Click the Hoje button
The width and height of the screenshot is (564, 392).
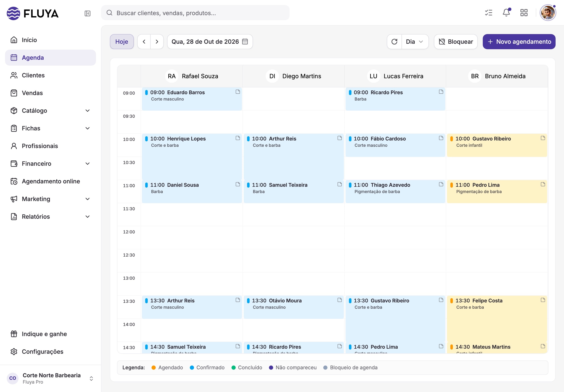[x=122, y=42]
